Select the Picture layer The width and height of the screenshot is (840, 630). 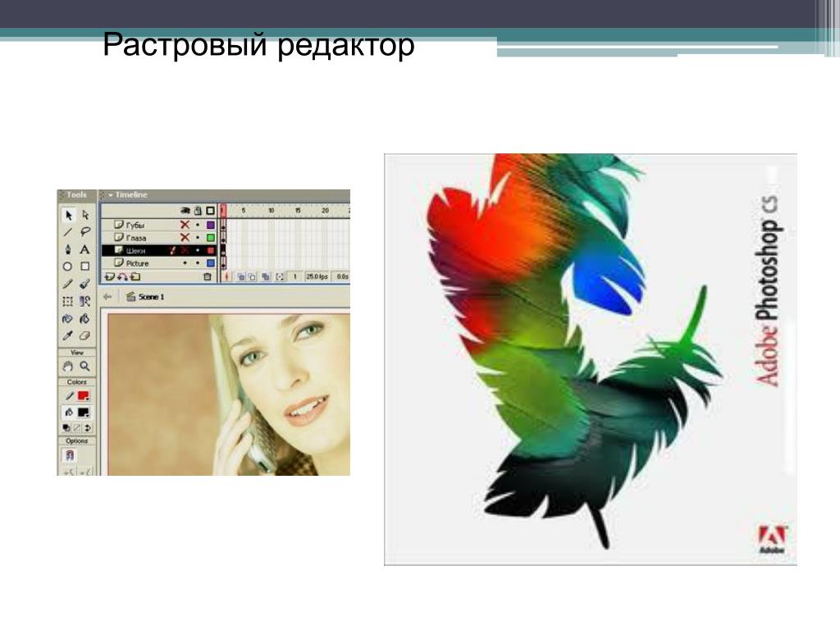[158, 263]
